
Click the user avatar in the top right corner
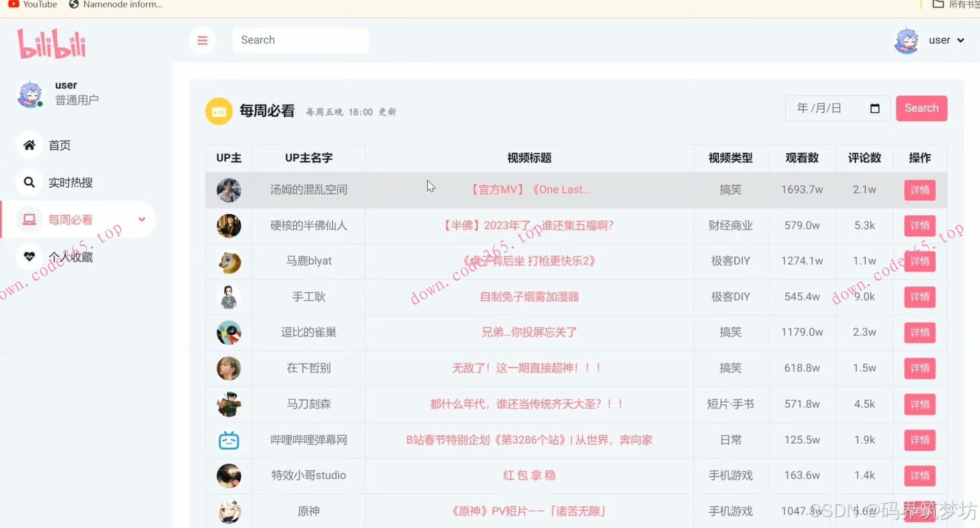click(906, 40)
